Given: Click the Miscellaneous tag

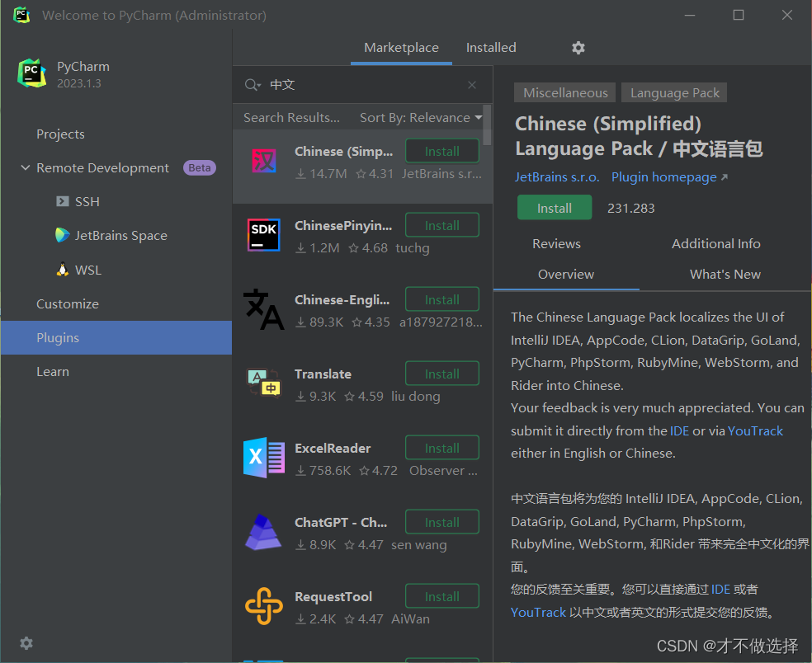Looking at the screenshot, I should coord(565,92).
